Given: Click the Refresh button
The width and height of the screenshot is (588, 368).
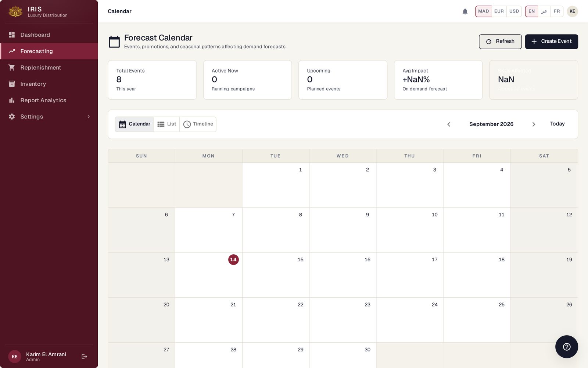Looking at the screenshot, I should point(500,42).
